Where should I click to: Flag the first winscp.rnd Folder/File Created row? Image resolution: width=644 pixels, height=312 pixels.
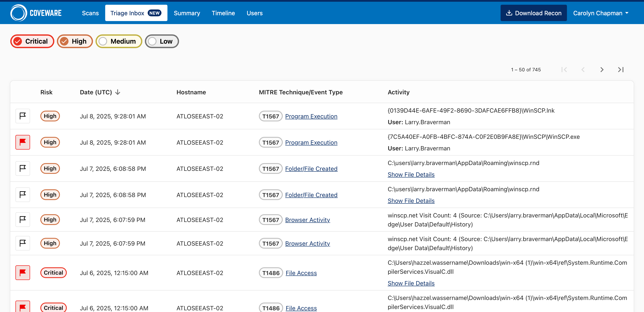tap(23, 168)
